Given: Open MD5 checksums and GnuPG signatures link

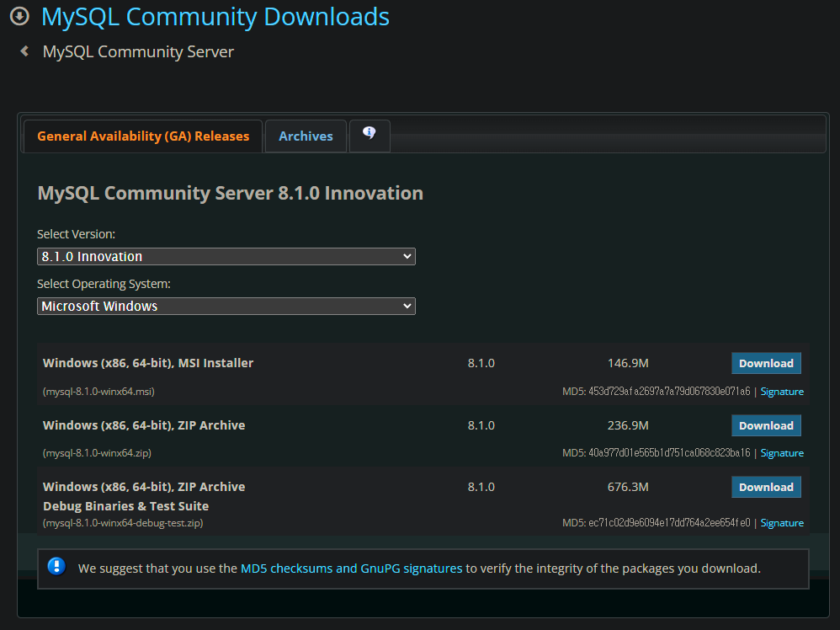Looking at the screenshot, I should coord(352,569).
